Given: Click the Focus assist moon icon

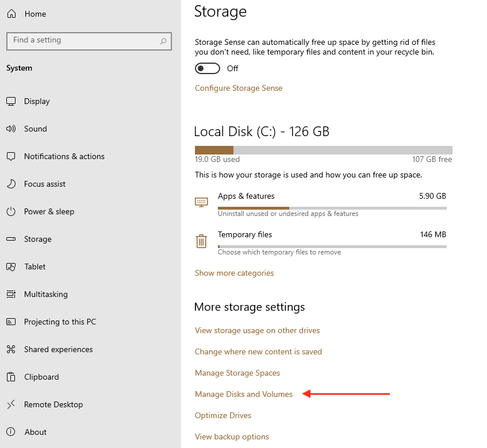Looking at the screenshot, I should click(x=11, y=184).
